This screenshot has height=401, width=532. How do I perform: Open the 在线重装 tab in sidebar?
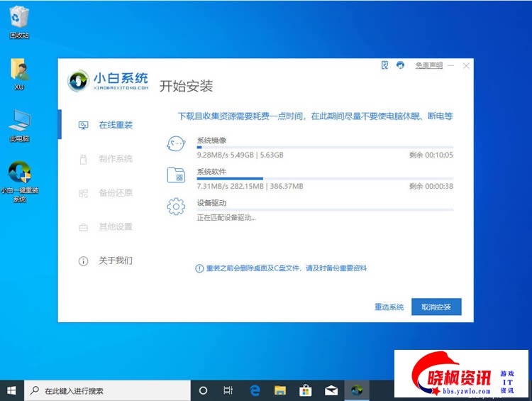pos(115,125)
